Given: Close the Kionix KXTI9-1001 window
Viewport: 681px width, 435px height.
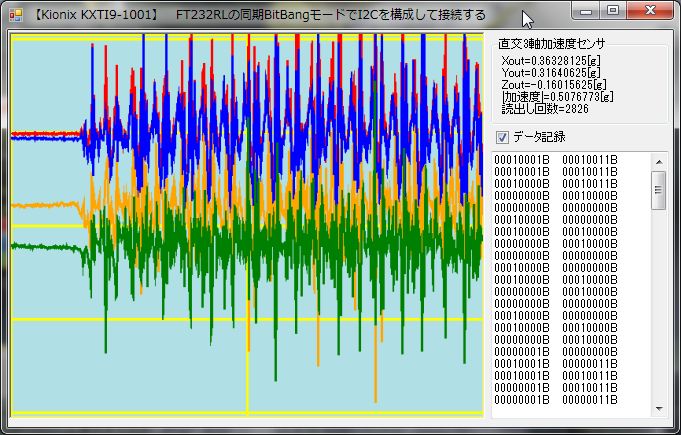Looking at the screenshot, I should coord(650,10).
